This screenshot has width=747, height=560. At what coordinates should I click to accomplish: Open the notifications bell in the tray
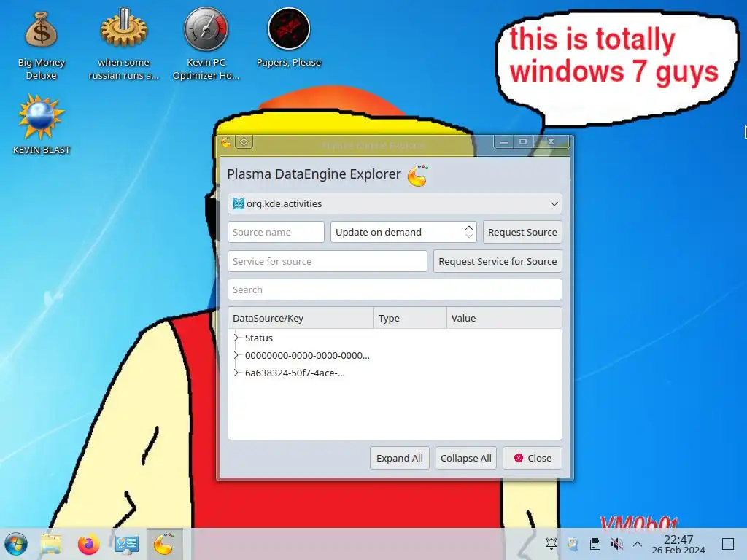551,543
